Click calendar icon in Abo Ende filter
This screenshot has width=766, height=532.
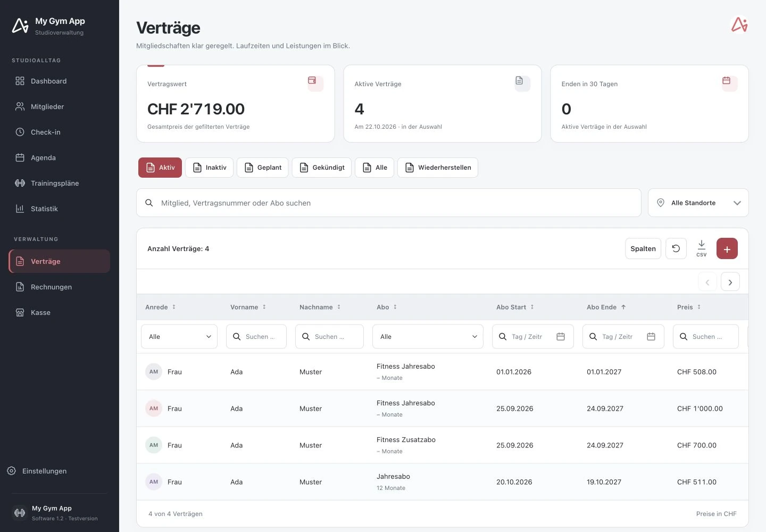[x=651, y=337]
